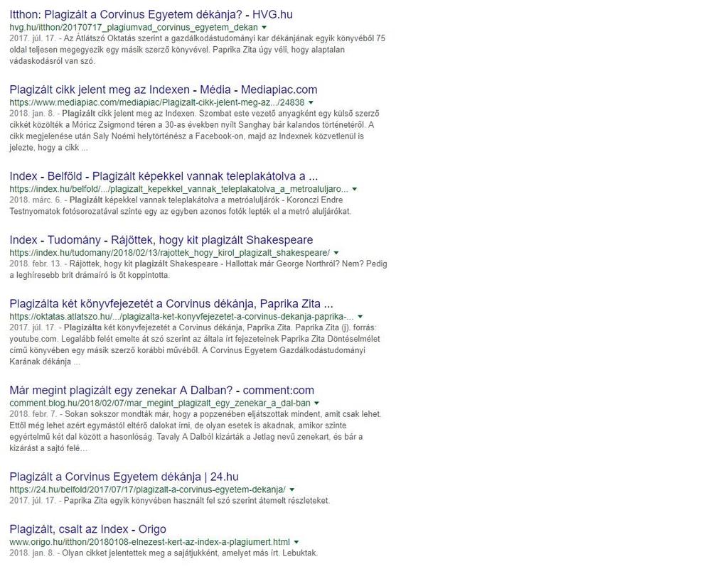Open the 24.hu 'Plagizált a Corvinus Egyetem dékánja' title
The width and height of the screenshot is (728, 569).
click(x=124, y=477)
